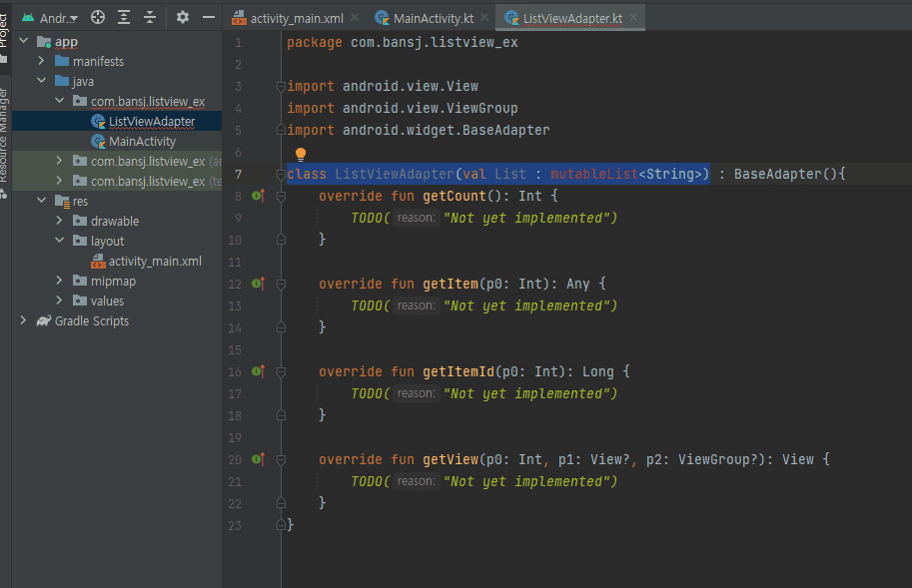Image resolution: width=912 pixels, height=588 pixels.
Task: Click the override gutter icon beside getCount
Action: 258,197
